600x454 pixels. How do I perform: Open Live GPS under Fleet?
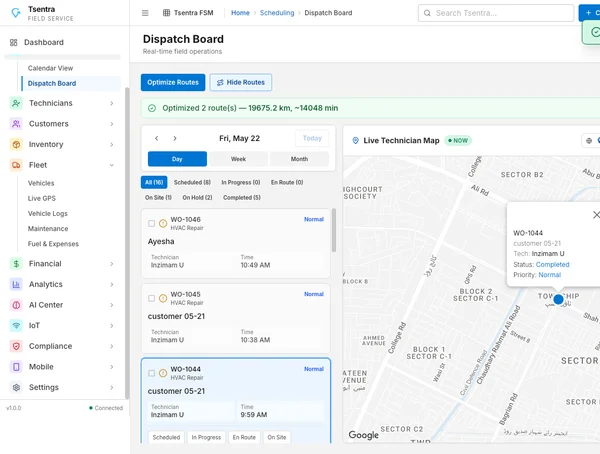point(42,199)
